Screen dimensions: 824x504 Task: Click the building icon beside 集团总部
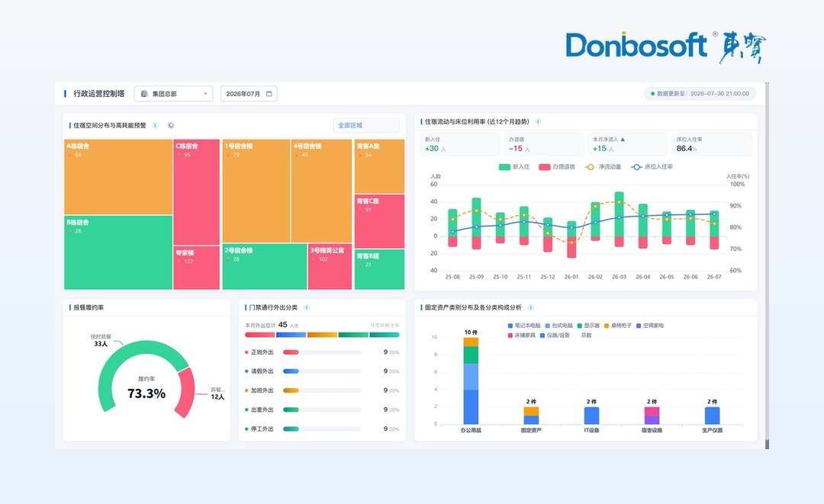144,94
